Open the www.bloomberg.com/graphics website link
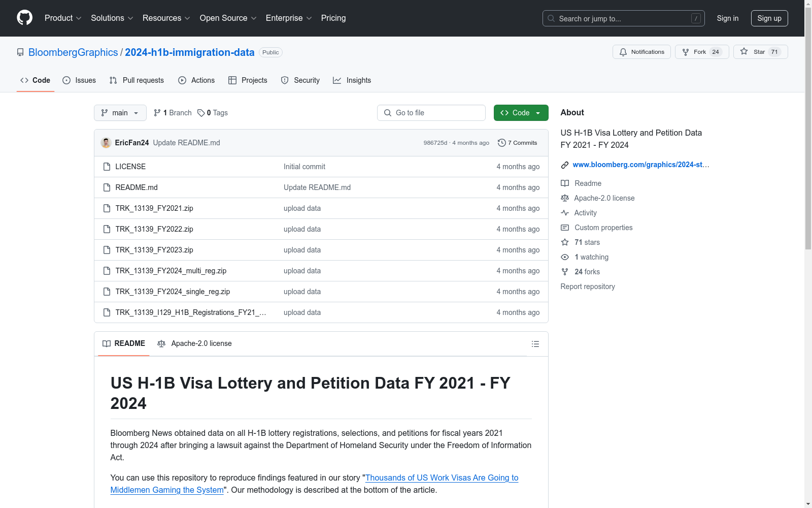 click(x=641, y=165)
